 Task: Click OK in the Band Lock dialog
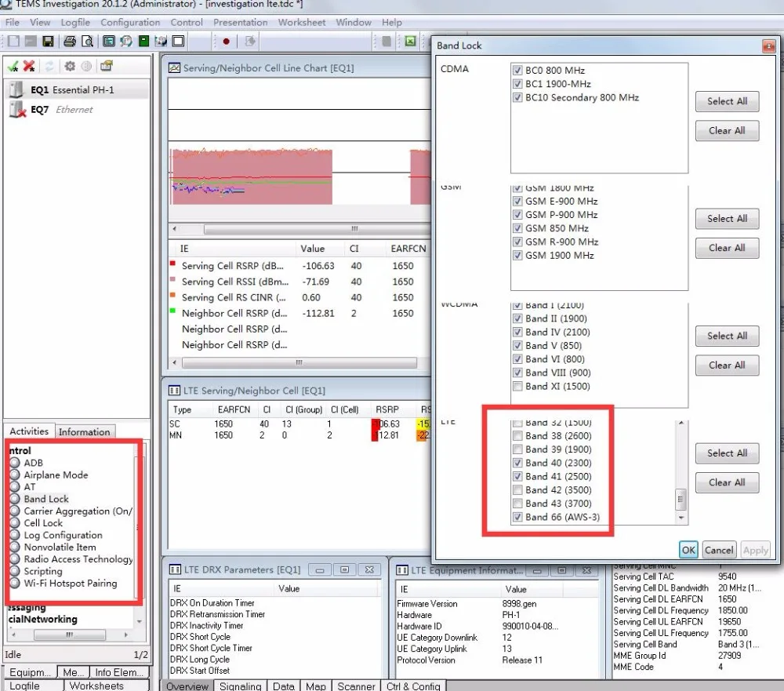[688, 551]
